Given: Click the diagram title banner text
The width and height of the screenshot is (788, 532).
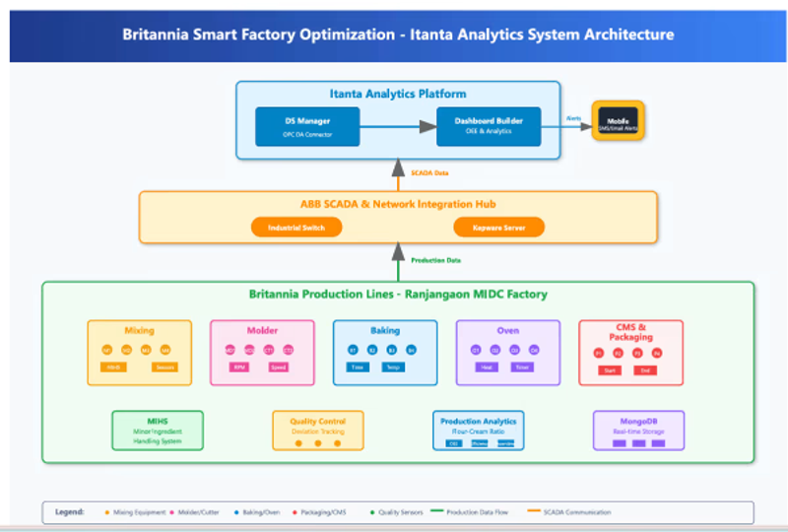Looking at the screenshot, I should coord(398,34).
